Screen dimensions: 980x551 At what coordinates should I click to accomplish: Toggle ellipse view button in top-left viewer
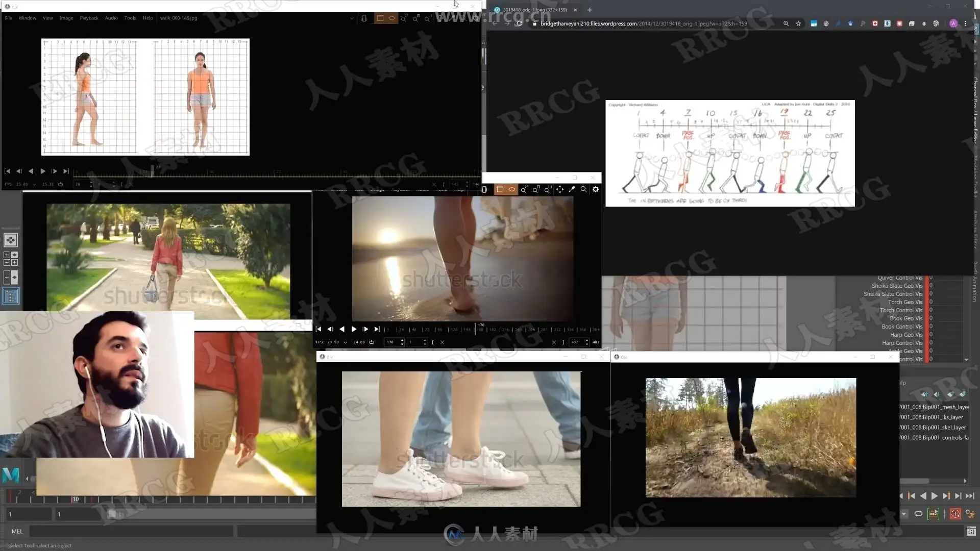tap(392, 18)
